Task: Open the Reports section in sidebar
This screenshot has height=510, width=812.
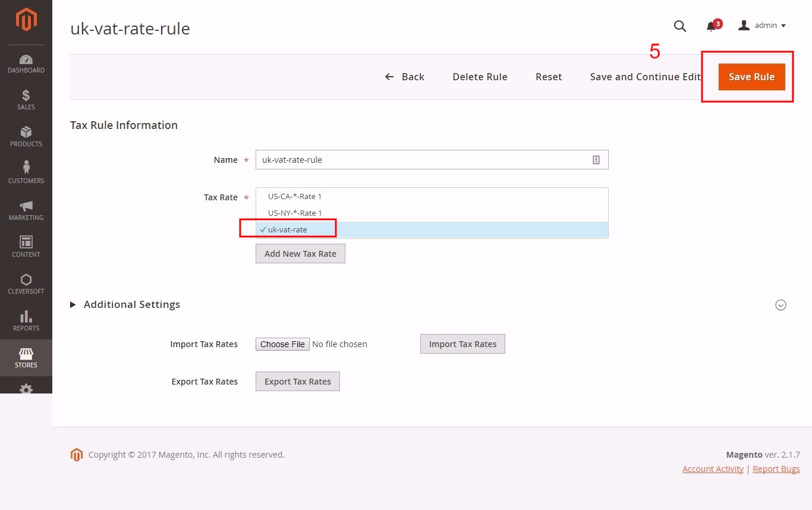Action: 26,320
